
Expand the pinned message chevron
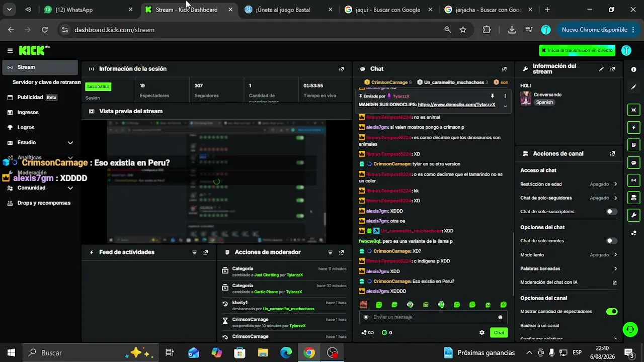pos(505,106)
